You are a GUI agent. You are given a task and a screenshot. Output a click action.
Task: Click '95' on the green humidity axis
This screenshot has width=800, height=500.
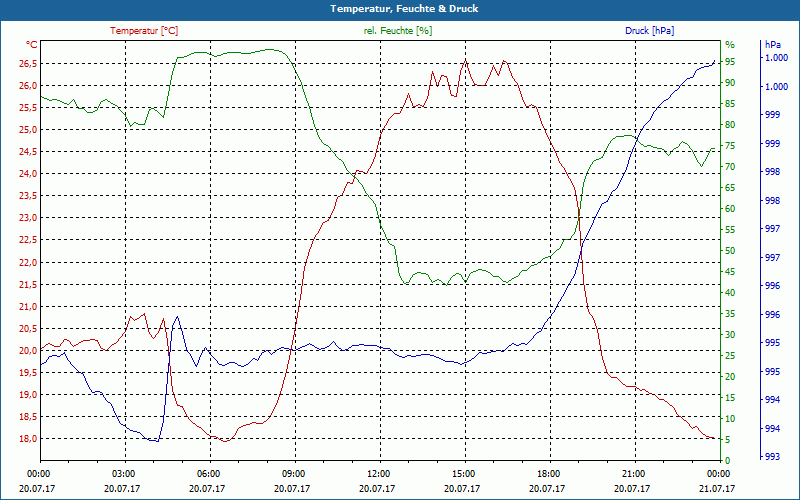730,61
